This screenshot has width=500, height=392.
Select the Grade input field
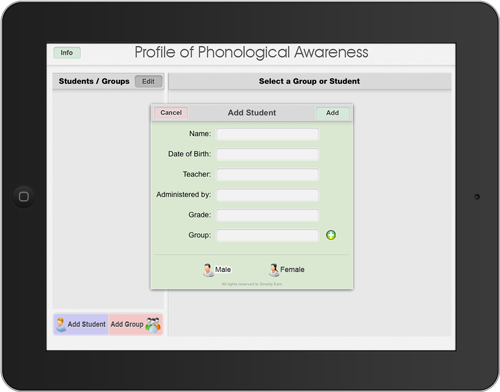pyautogui.click(x=268, y=215)
